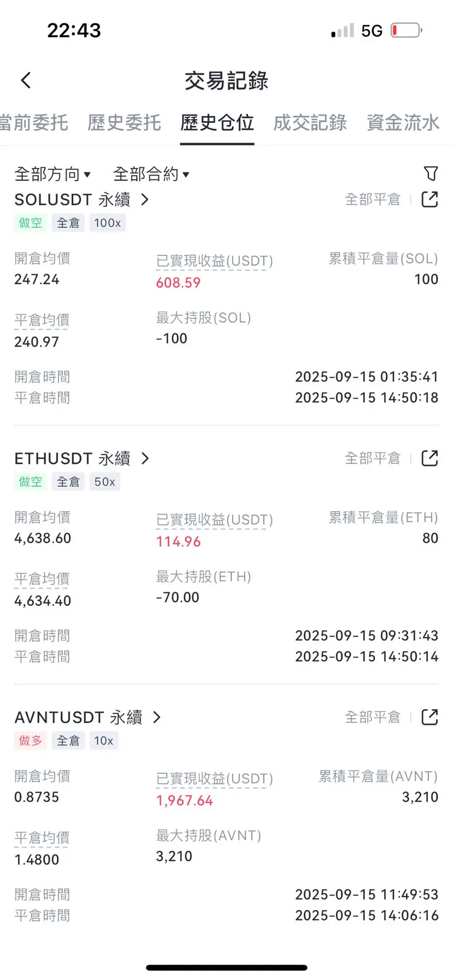Open the filter funnel icon
Image resolution: width=453 pixels, height=980 pixels.
[x=431, y=173]
